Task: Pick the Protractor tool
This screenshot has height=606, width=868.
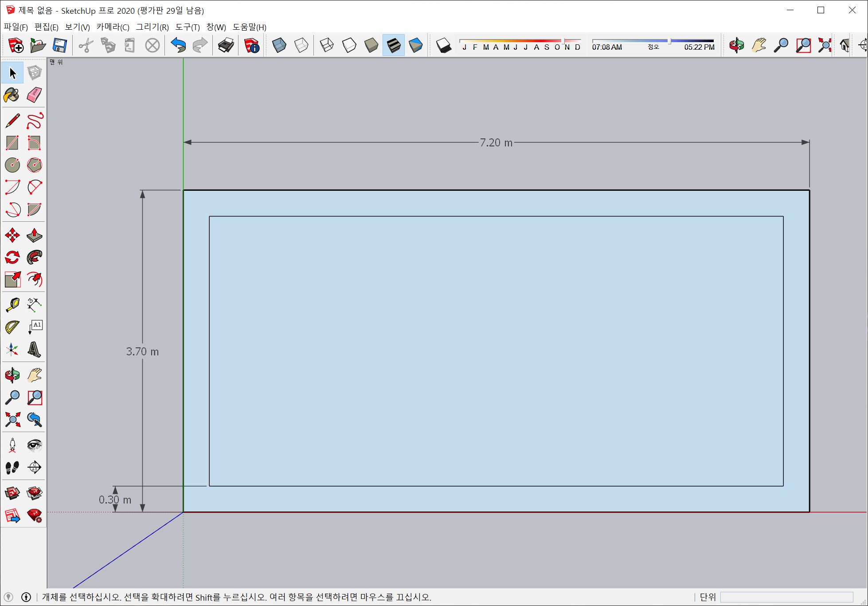Action: pyautogui.click(x=12, y=327)
